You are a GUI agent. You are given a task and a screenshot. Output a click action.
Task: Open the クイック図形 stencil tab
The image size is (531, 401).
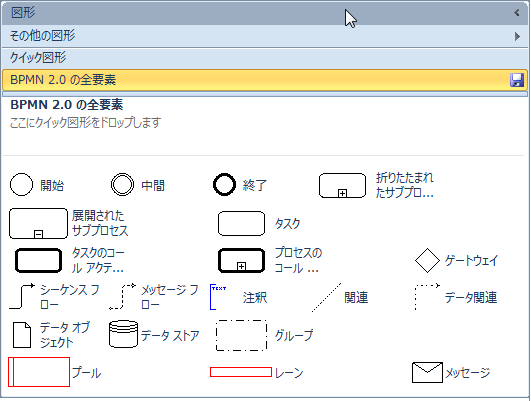pos(265,58)
